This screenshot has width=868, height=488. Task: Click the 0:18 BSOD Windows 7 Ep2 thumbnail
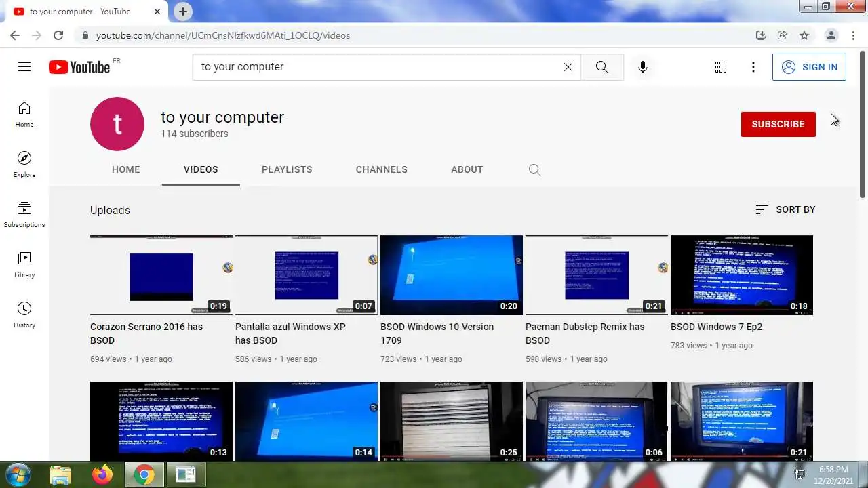[742, 275]
